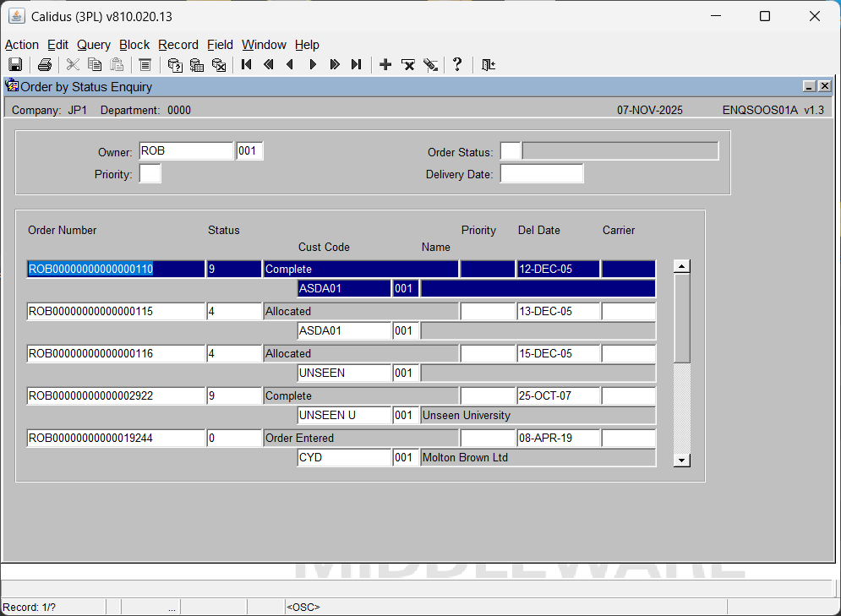The width and height of the screenshot is (841, 616).
Task: Select order ROB00000000000019244 row
Action: (116, 439)
